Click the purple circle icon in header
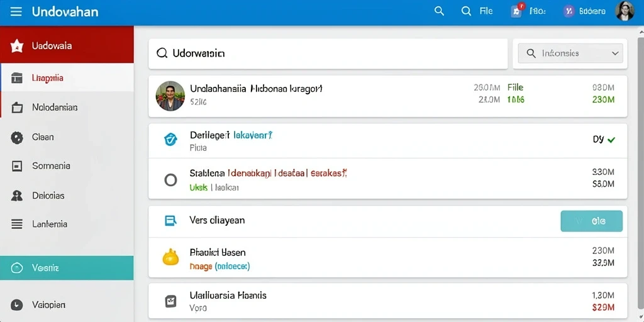 [569, 11]
